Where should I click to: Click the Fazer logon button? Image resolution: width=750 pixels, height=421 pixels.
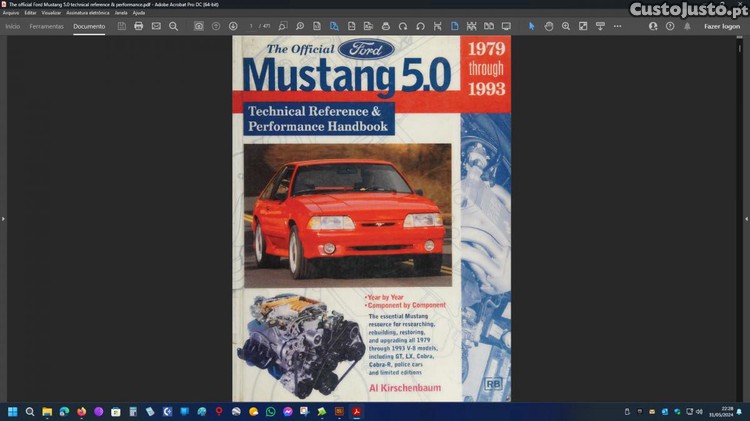tap(722, 26)
